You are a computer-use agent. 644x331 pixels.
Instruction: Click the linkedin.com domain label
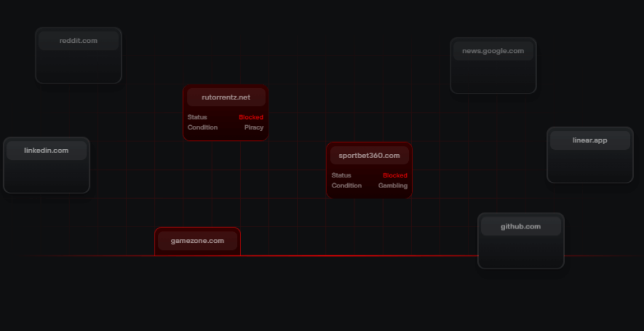click(47, 151)
